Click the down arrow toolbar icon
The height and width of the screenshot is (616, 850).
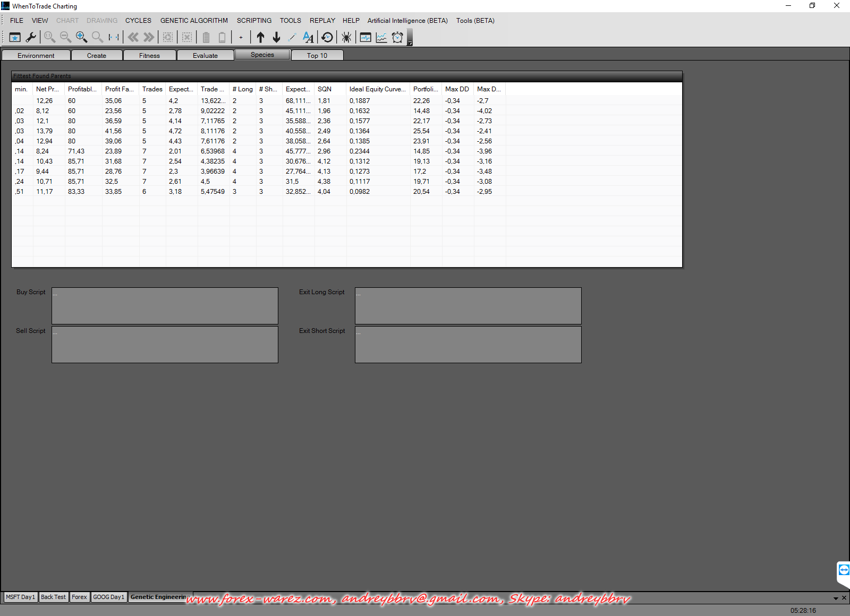click(276, 37)
